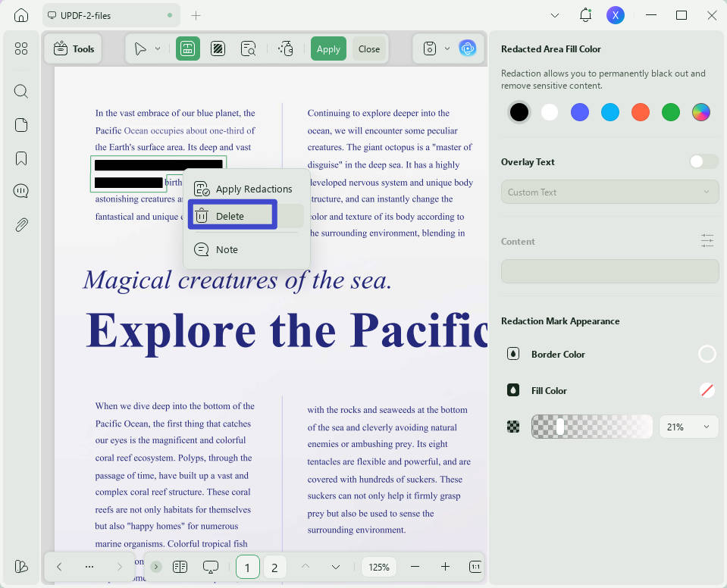
Task: Select the orange-red fill color swatch
Action: click(x=641, y=112)
